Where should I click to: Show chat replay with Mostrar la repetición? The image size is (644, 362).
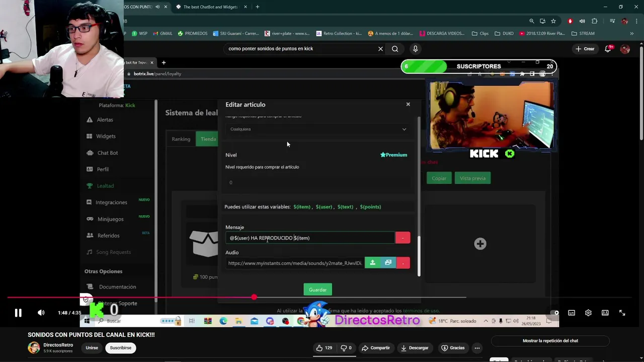(x=550, y=341)
